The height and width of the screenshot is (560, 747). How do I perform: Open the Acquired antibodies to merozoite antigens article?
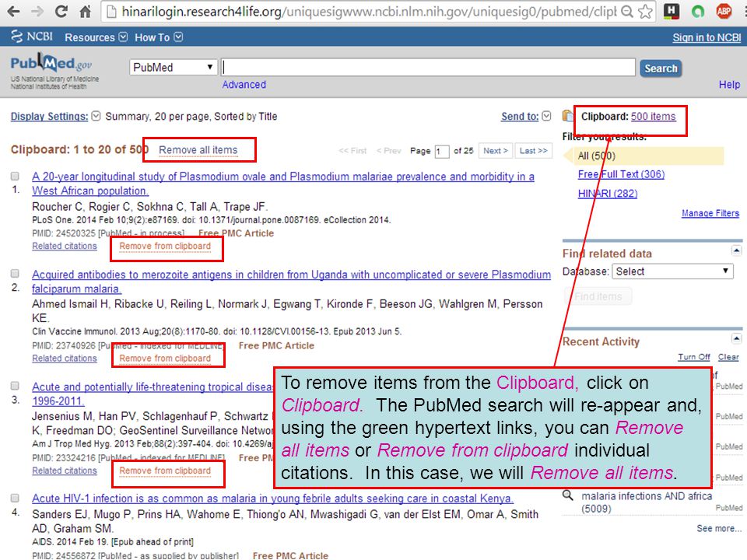pos(291,282)
